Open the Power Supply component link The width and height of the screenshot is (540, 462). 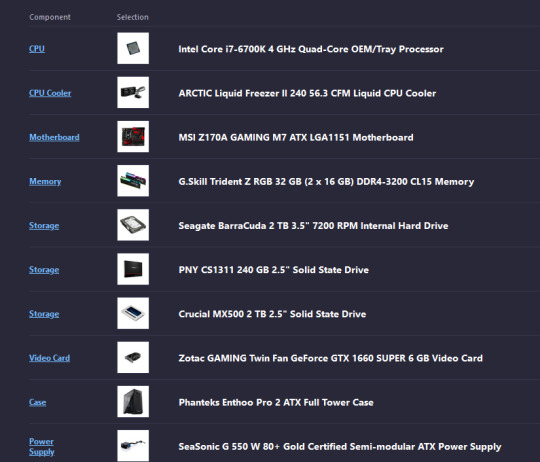coord(42,446)
